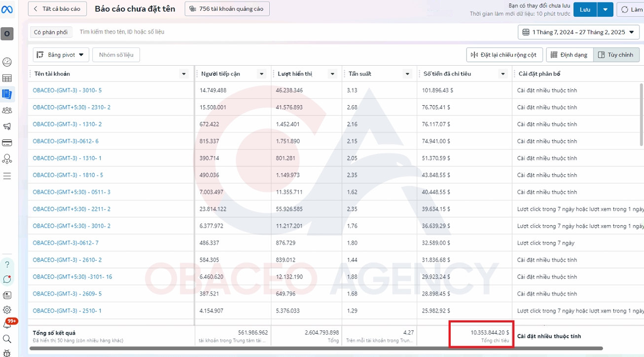The image size is (644, 357).
Task: Open account OBACEO-(GMT-3) - 1310- 2
Action: pyautogui.click(x=67, y=124)
